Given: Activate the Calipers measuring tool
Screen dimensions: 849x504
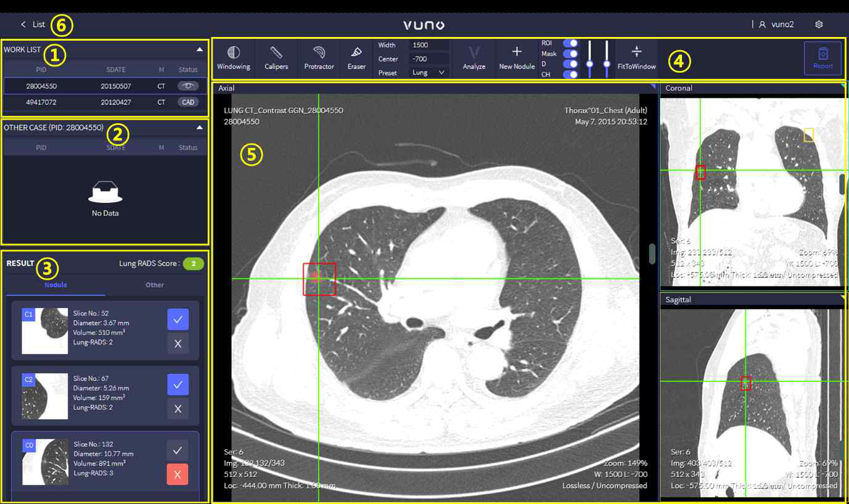Looking at the screenshot, I should pyautogui.click(x=276, y=58).
